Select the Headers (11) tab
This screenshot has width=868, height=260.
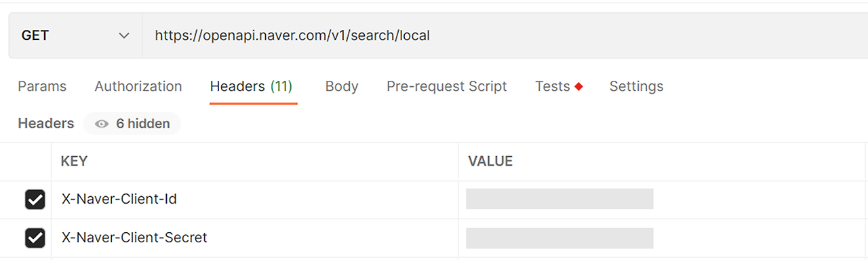pos(251,86)
